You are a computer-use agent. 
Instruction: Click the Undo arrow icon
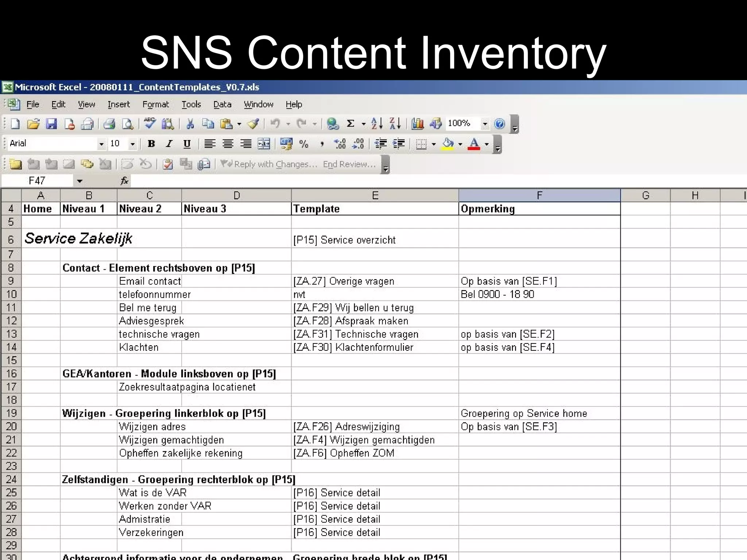(x=275, y=124)
